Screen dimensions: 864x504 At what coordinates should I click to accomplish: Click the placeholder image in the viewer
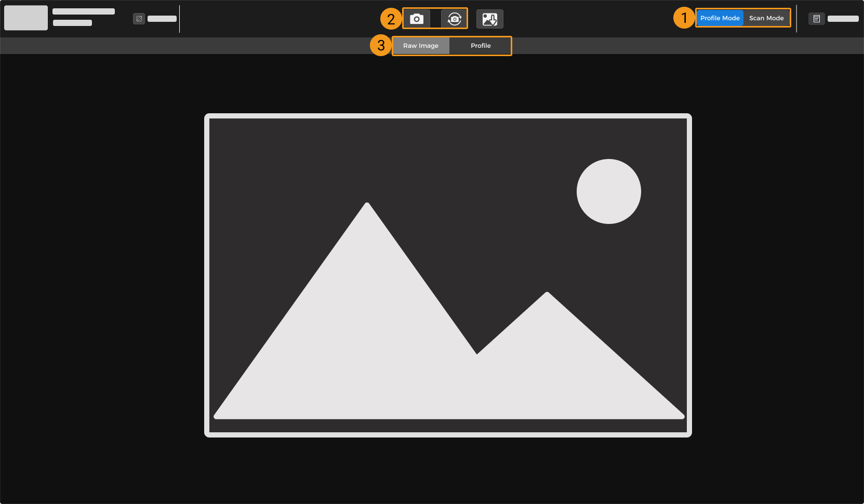coord(448,275)
